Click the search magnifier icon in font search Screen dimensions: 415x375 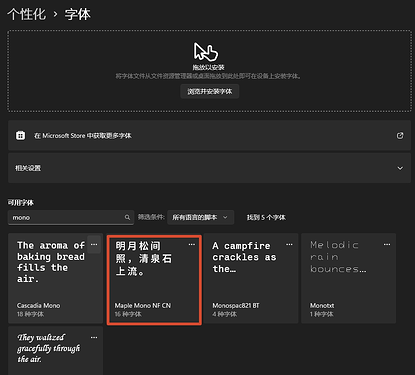point(127,217)
